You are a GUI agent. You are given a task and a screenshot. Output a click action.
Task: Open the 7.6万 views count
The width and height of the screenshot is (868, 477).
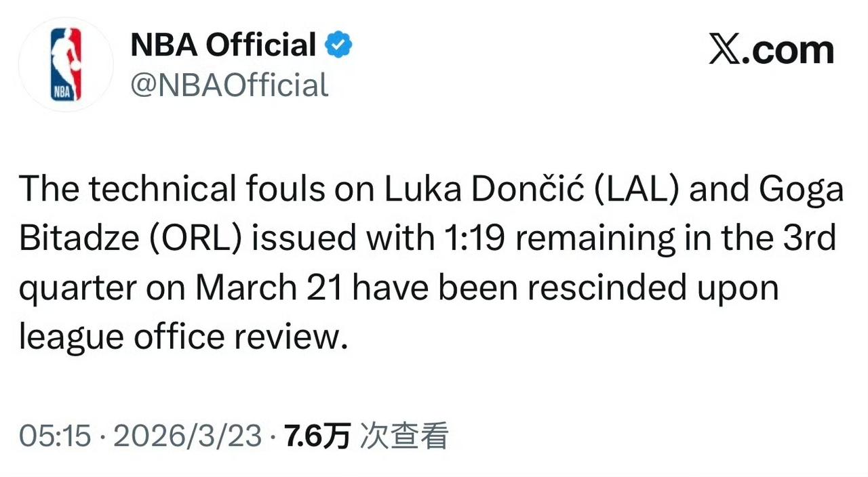pos(316,435)
